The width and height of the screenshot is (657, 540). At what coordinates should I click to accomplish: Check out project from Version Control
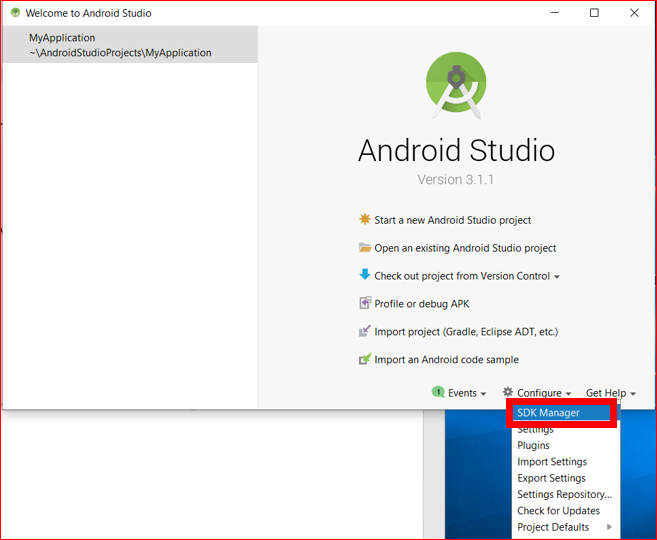point(462,276)
